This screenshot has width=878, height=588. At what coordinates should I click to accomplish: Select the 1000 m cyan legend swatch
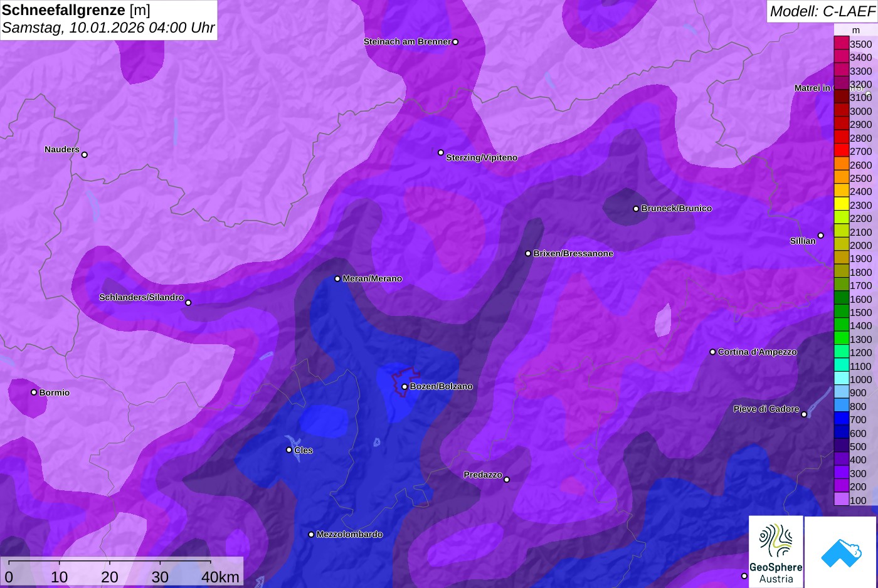pos(842,379)
